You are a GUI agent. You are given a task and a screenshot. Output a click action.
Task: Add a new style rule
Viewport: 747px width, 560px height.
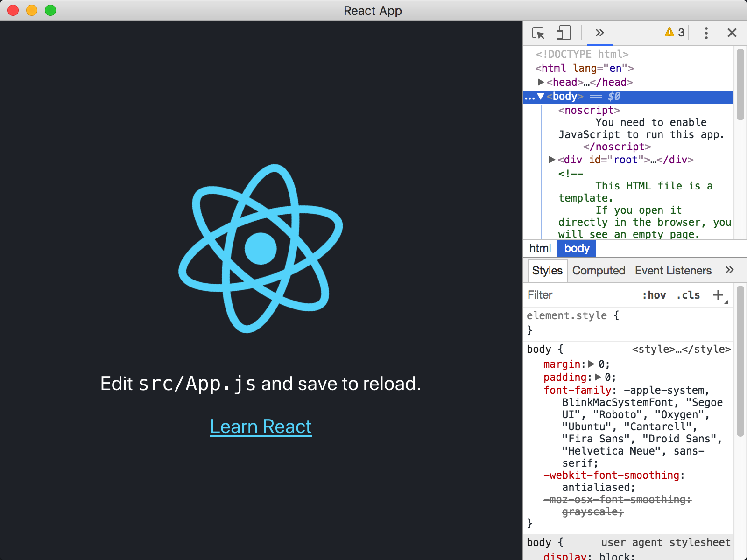point(718,295)
